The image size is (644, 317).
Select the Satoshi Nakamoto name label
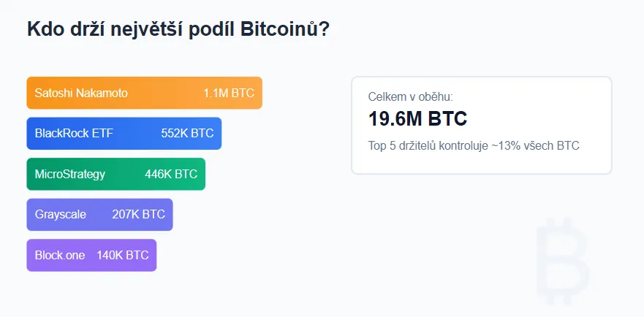click(81, 93)
